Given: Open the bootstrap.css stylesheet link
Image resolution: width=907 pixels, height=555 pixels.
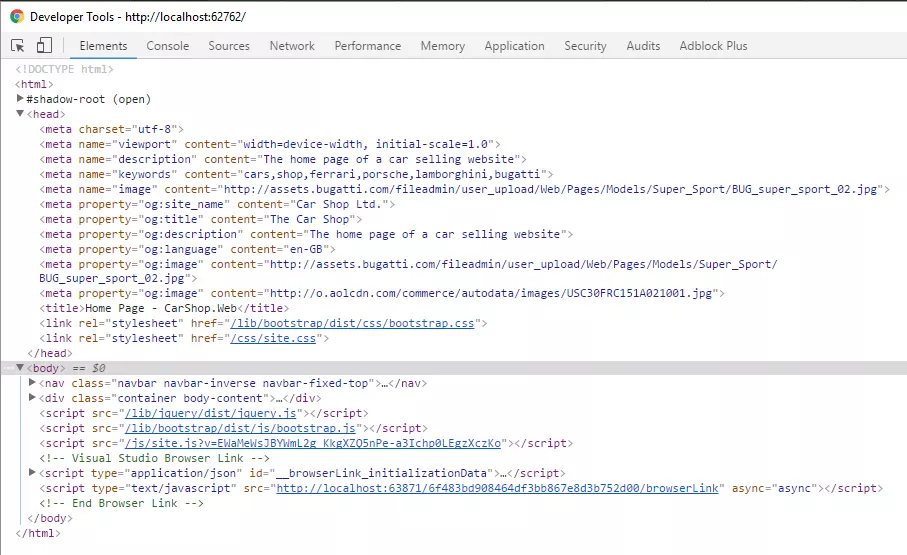Looking at the screenshot, I should pos(354,324).
